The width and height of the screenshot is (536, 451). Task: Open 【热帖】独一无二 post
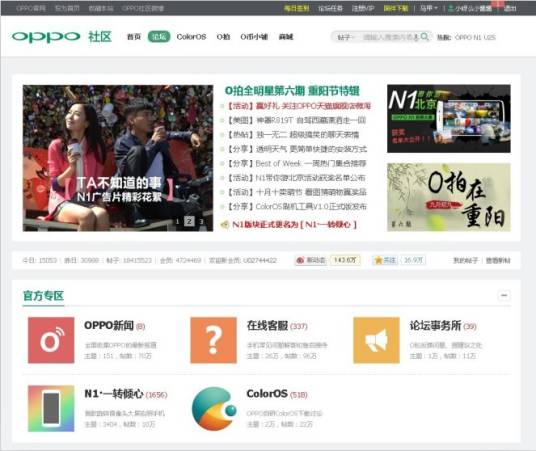pyautogui.click(x=293, y=135)
